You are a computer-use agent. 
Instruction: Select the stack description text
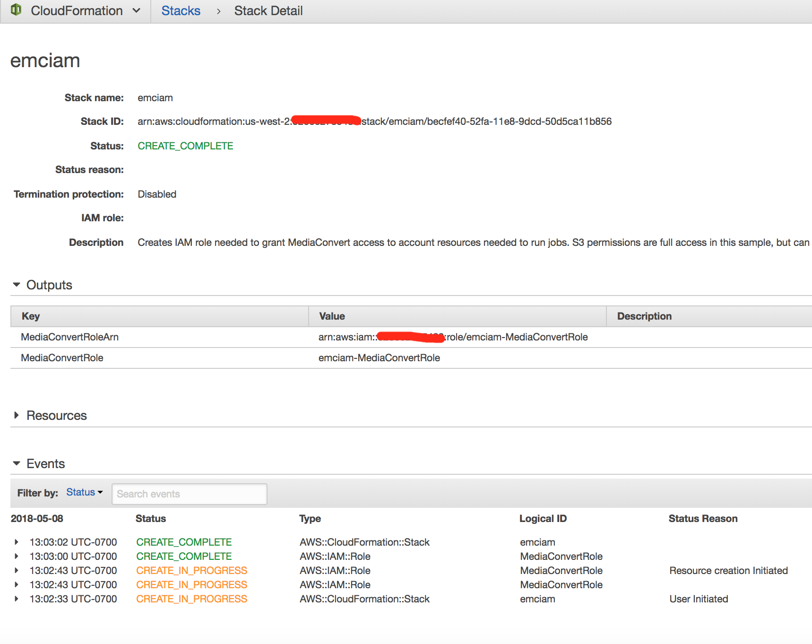474,242
